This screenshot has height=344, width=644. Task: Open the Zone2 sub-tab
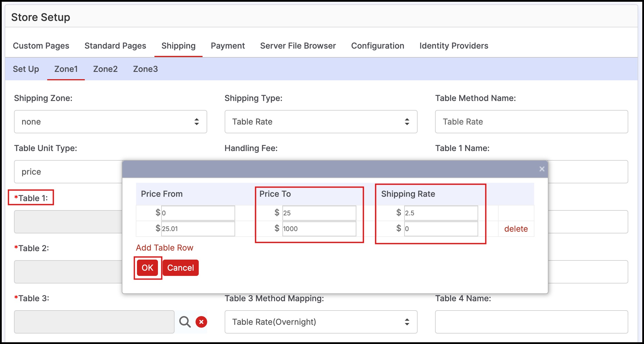pos(105,69)
